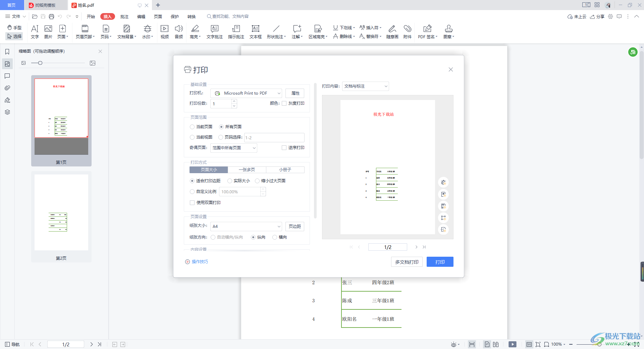Click the 多文档打印 button
Viewport: 644px width, 349px height.
point(407,262)
